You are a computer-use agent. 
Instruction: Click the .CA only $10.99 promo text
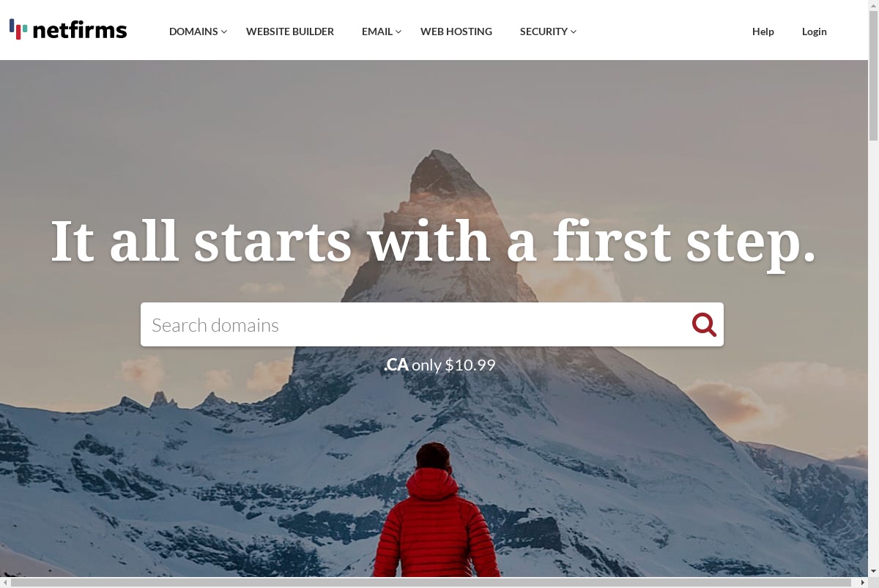point(439,365)
